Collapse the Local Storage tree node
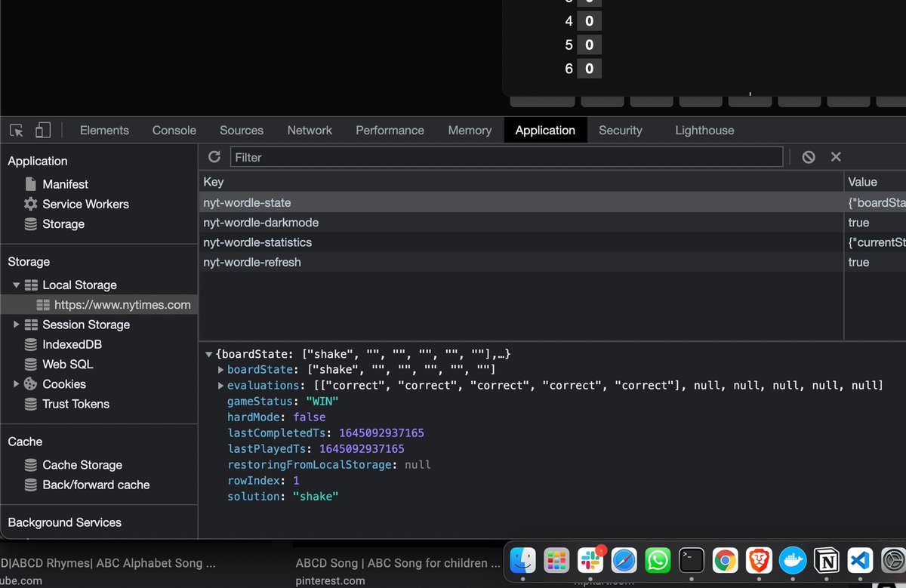 tap(17, 285)
